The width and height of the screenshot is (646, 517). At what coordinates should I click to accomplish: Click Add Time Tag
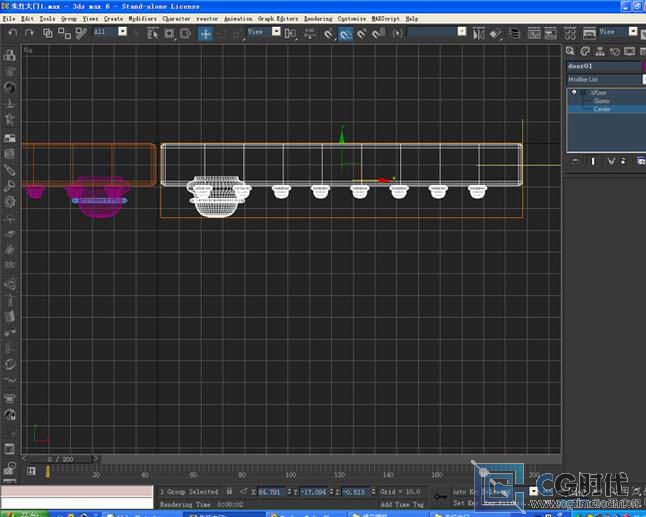402,504
